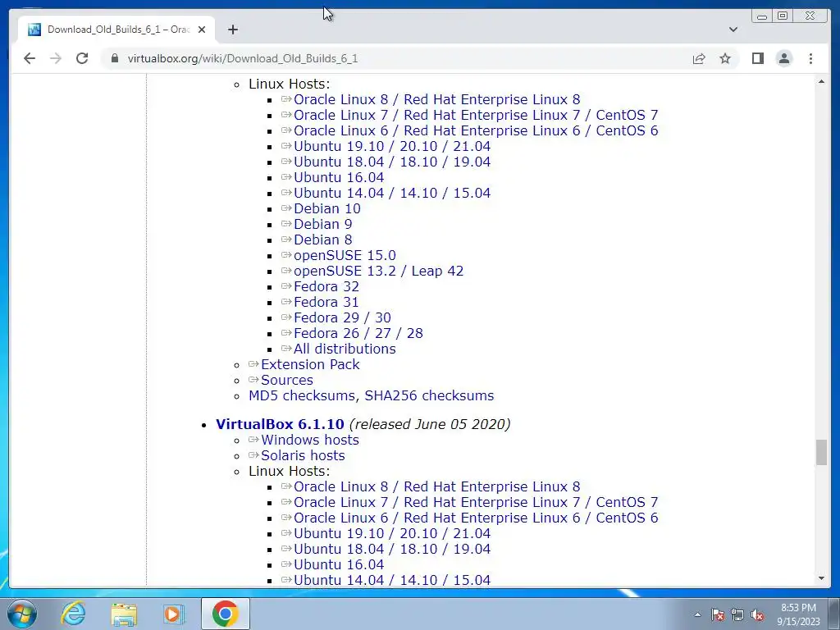Viewport: 840px width, 630px height.
Task: Open the Debian 10 link
Action: click(326, 208)
